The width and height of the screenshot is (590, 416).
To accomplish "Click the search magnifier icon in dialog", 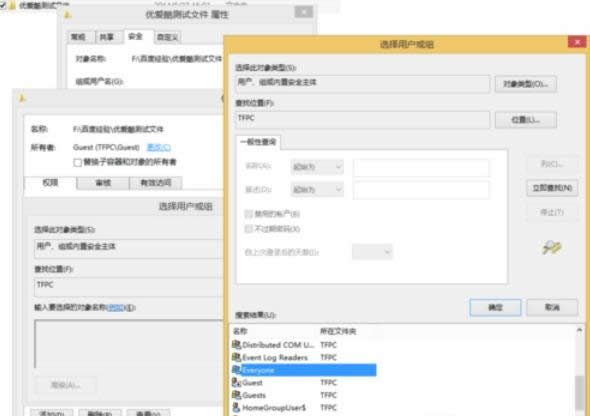I will point(552,247).
